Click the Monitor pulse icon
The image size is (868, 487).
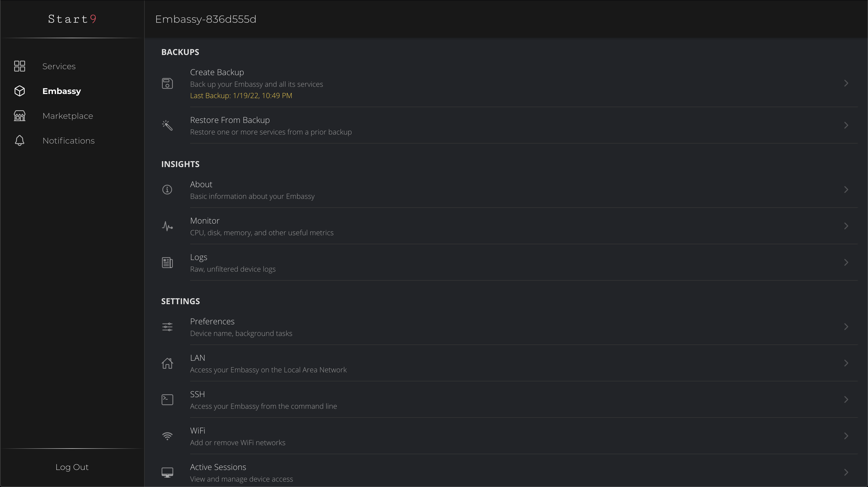click(167, 226)
